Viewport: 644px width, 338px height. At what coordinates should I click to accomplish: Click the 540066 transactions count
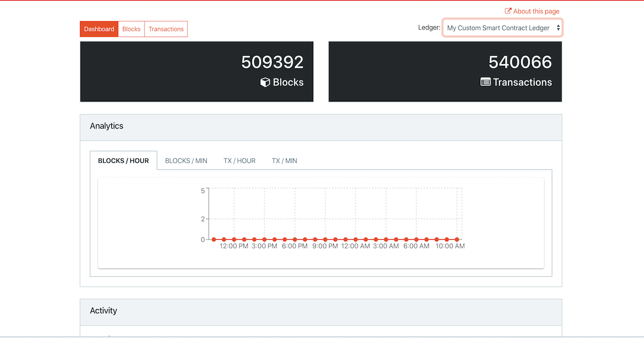520,62
